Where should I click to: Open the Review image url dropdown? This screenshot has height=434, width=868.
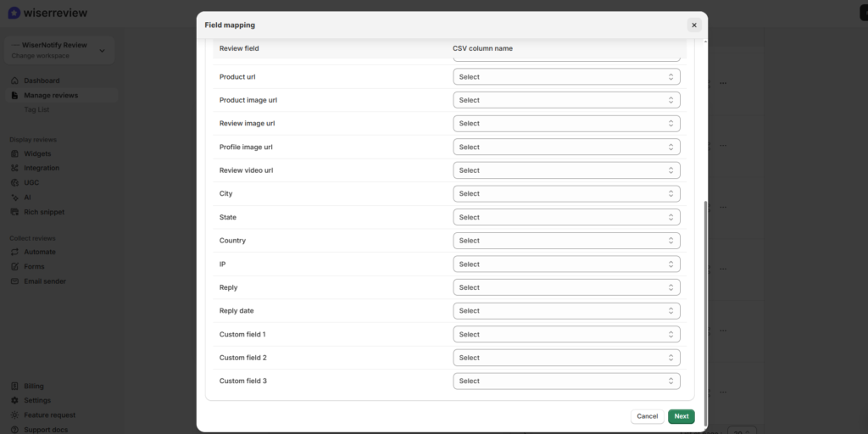tap(566, 124)
